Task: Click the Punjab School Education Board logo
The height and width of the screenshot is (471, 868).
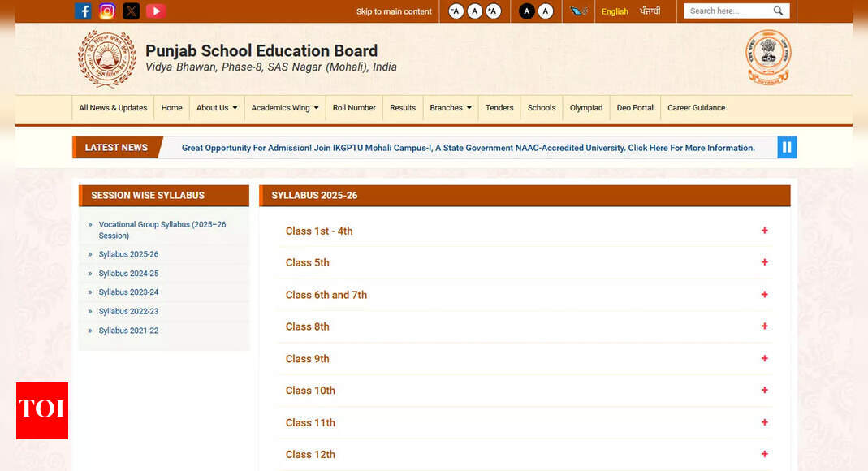Action: point(107,58)
